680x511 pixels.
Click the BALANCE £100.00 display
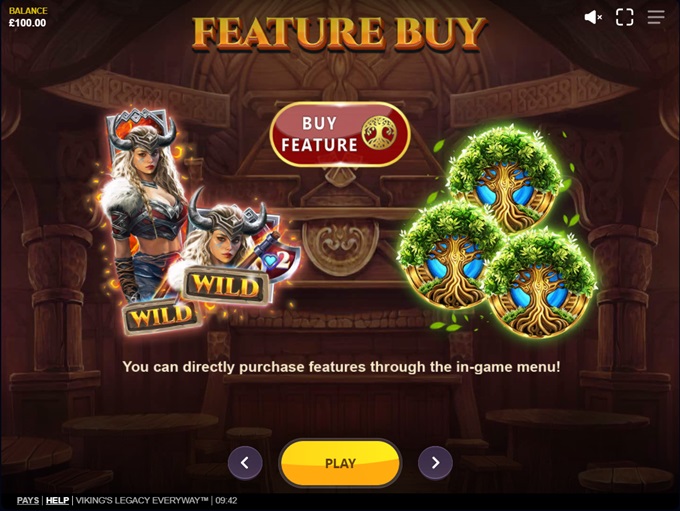[28, 17]
